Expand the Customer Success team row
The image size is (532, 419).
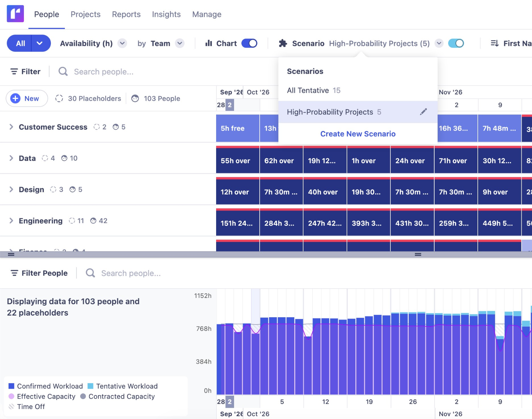coord(11,127)
